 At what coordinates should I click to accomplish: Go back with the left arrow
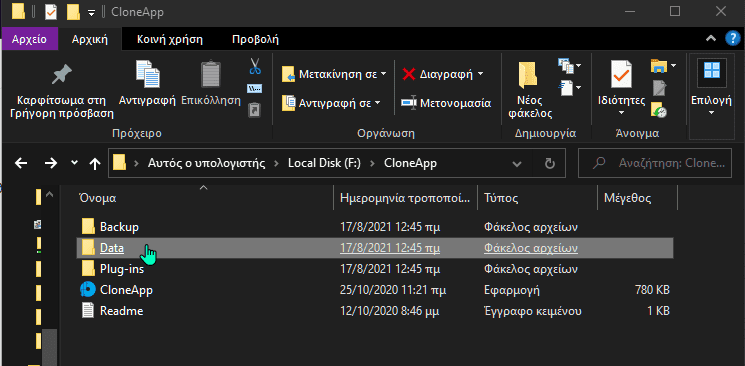(x=21, y=164)
